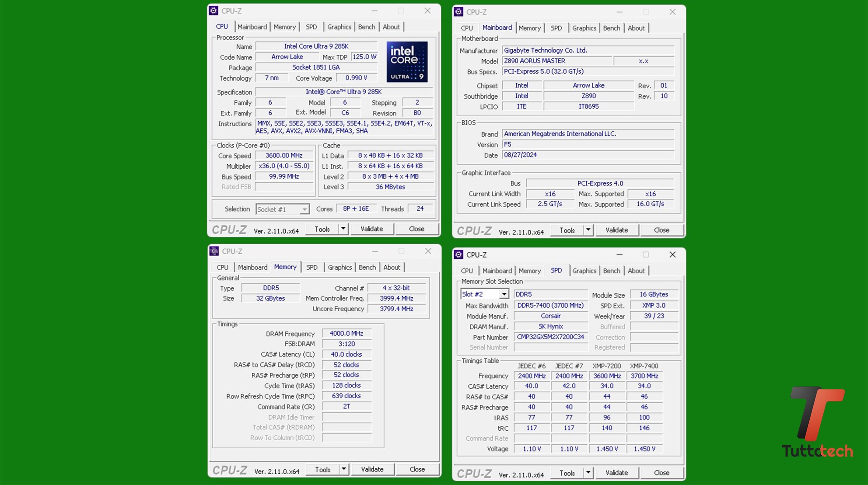Open Tools dropdown arrow in Mainboard window
The height and width of the screenshot is (485, 868).
588,230
